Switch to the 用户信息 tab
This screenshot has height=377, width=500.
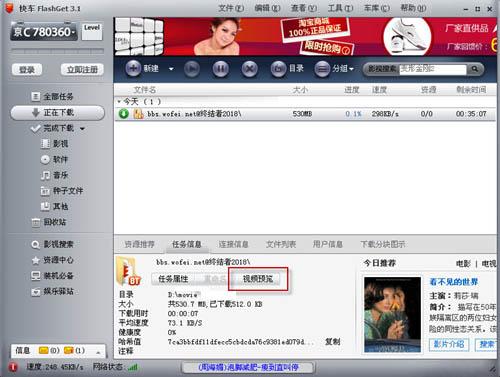click(328, 244)
